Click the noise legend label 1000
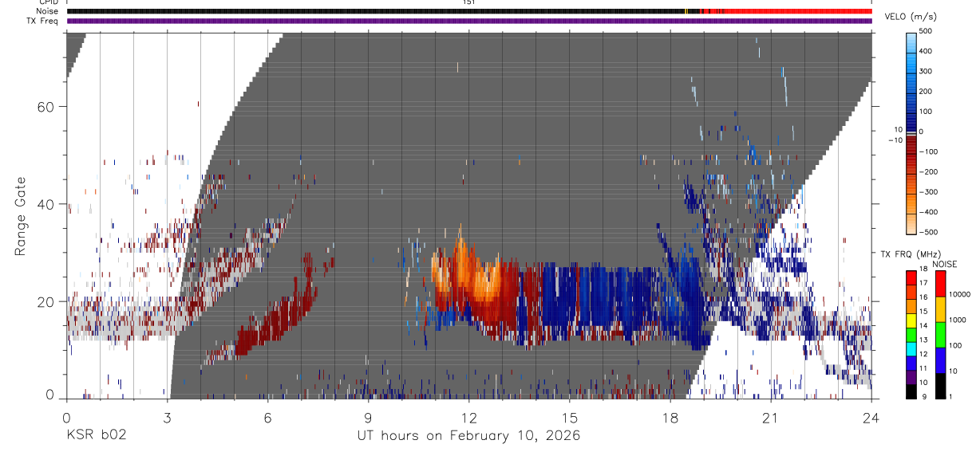Viewport: 980px width, 452px height. pos(957,320)
